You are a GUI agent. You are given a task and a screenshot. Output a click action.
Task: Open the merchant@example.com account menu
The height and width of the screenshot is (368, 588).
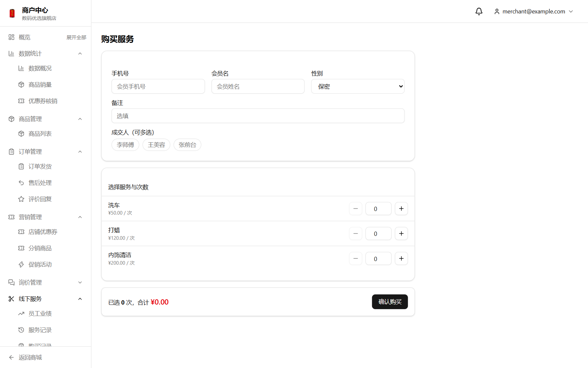(534, 11)
